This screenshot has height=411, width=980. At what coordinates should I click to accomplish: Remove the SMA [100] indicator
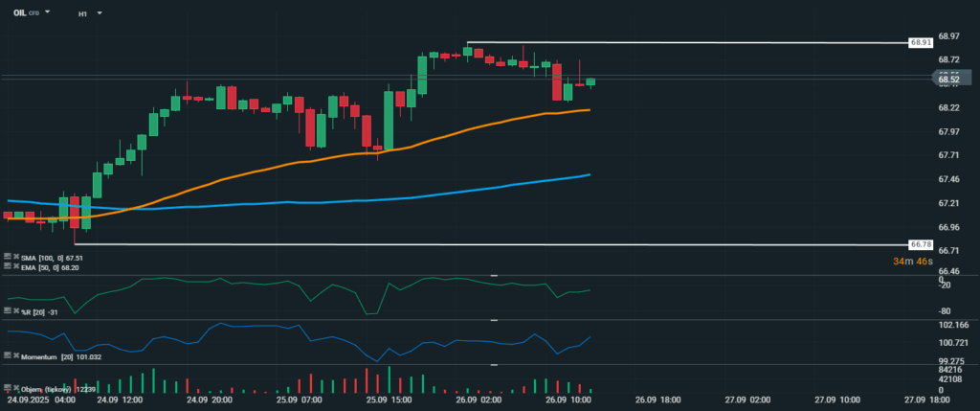coord(15,257)
